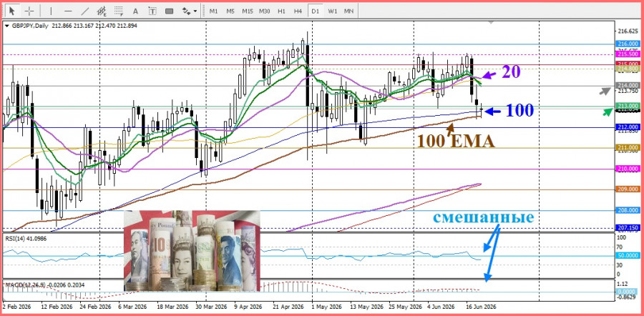The image size is (644, 316).
Task: Switch chart to MN monthly timeframe
Action: pyautogui.click(x=348, y=11)
